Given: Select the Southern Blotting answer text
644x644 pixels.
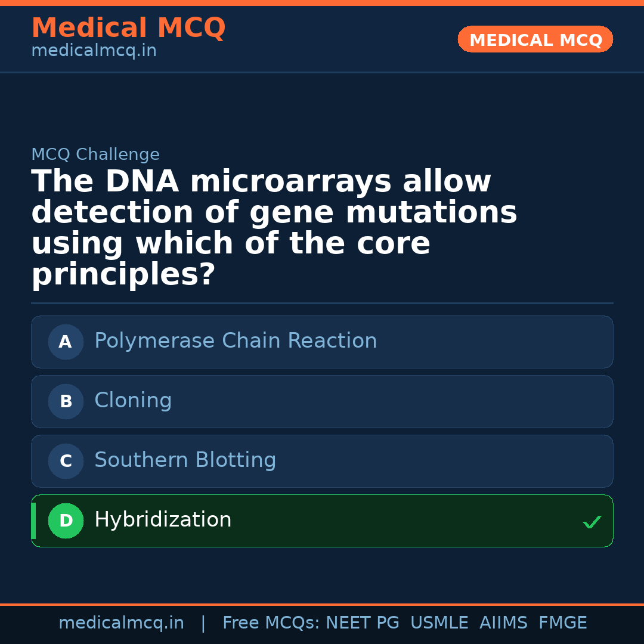Looking at the screenshot, I should (185, 460).
